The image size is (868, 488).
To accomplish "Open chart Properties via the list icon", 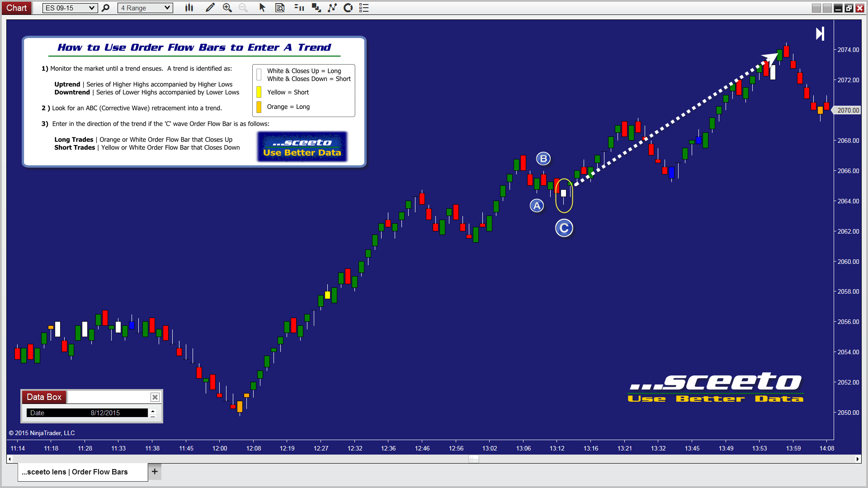I will [363, 8].
